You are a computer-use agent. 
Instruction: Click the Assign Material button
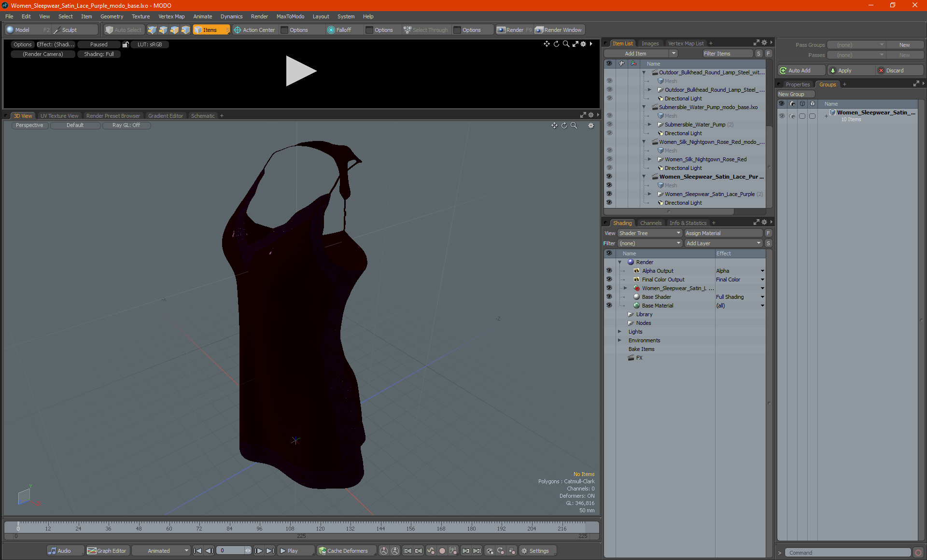click(x=723, y=233)
